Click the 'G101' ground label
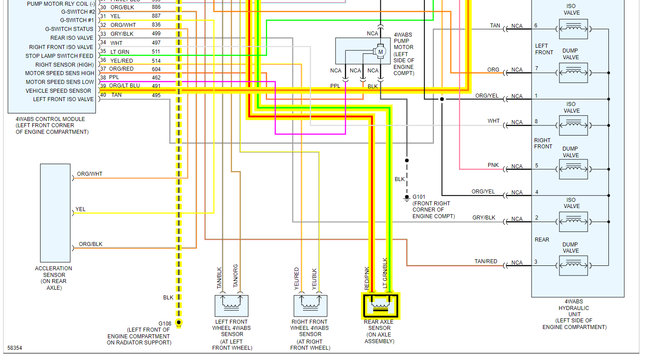650x363 pixels. pyautogui.click(x=419, y=197)
